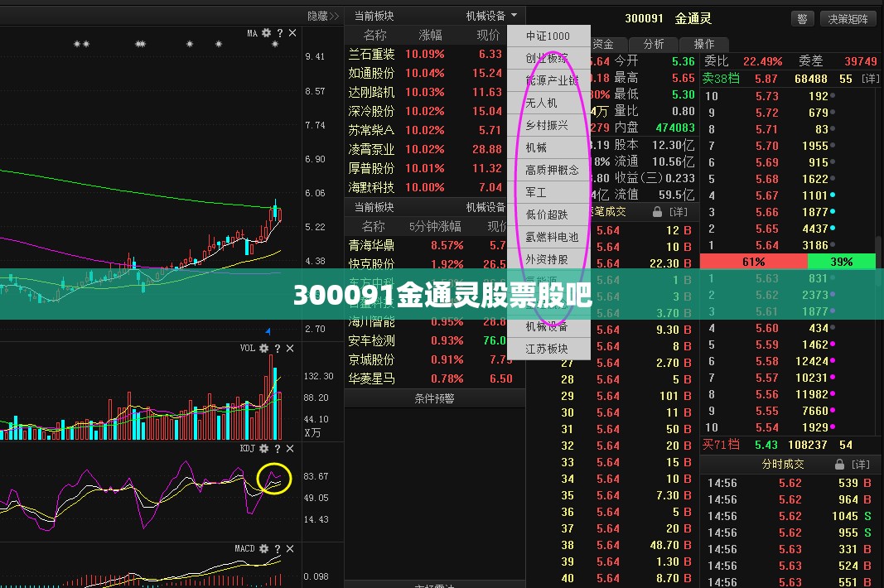
Task: Show help for the VOL panel
Action: (x=277, y=349)
